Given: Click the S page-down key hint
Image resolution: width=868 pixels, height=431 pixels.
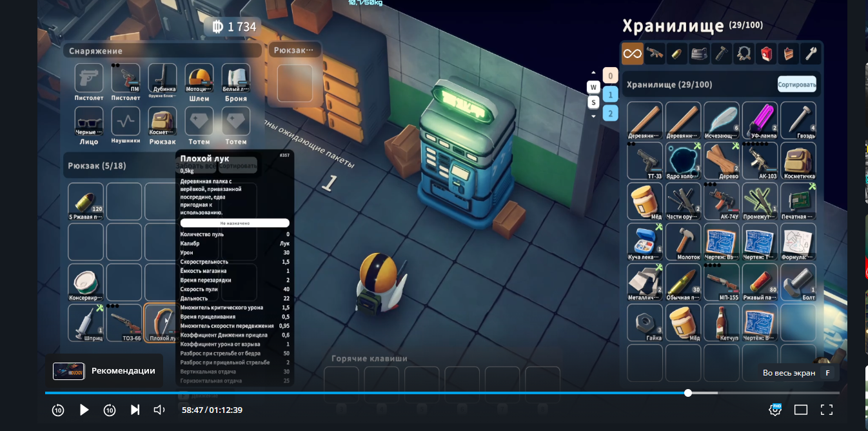Looking at the screenshot, I should [593, 102].
